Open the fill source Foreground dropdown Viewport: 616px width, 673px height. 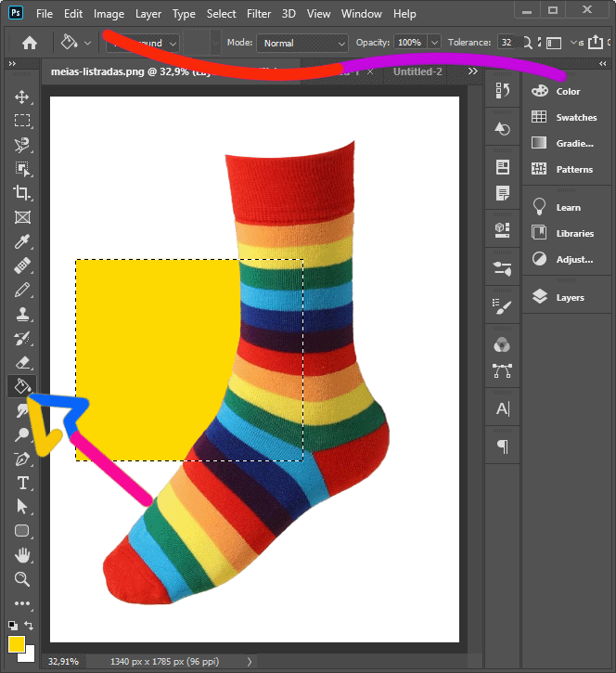143,43
